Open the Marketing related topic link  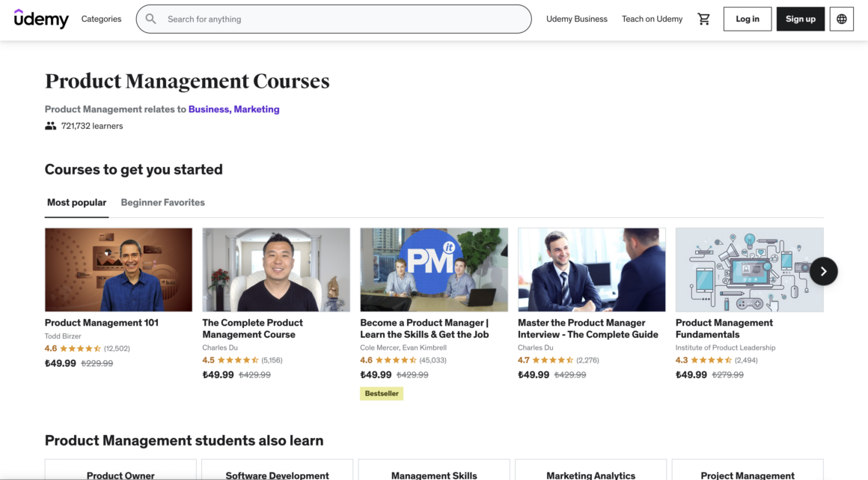257,109
